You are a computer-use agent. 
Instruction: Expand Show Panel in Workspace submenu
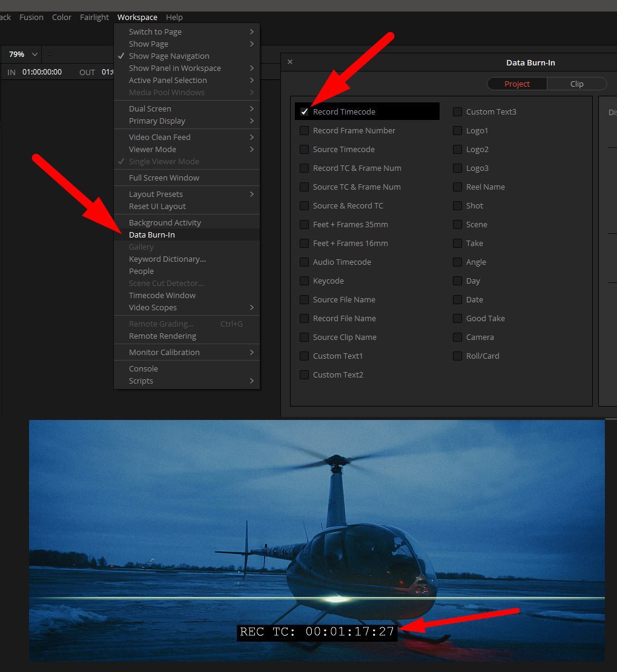[x=186, y=68]
